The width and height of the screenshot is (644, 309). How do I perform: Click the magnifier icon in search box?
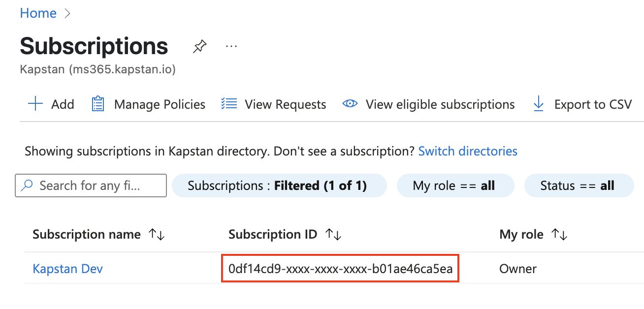click(x=28, y=185)
